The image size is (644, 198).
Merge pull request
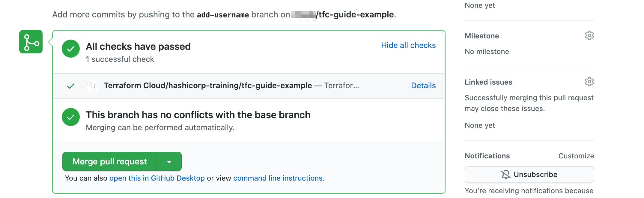[x=110, y=162]
